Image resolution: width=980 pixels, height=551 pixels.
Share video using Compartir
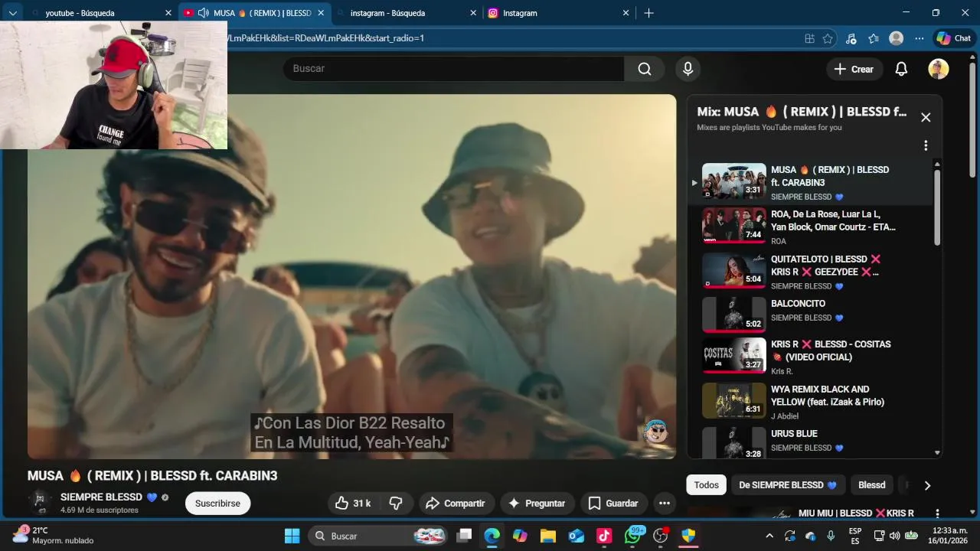coord(456,503)
